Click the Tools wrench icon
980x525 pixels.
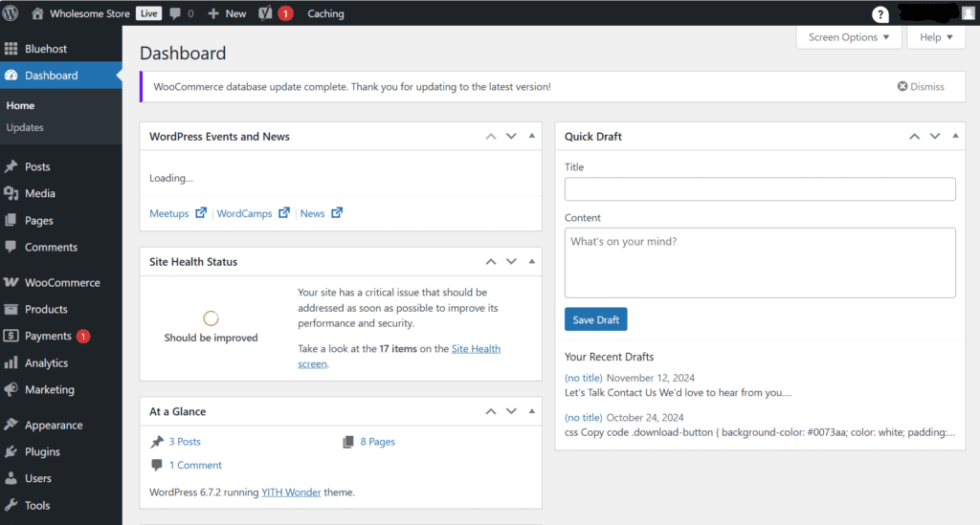pyautogui.click(x=11, y=505)
